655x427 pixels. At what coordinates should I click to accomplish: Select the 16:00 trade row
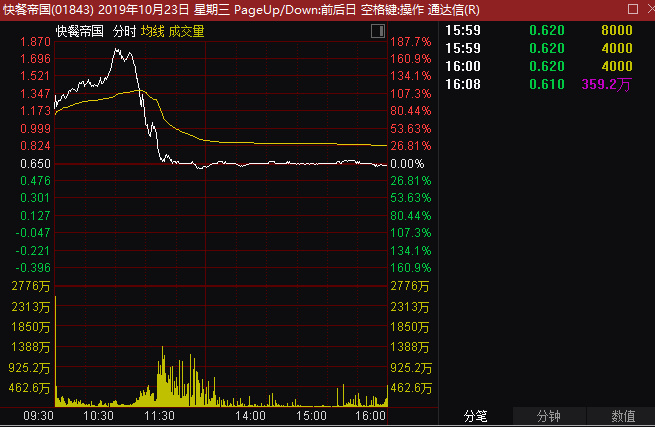click(539, 66)
